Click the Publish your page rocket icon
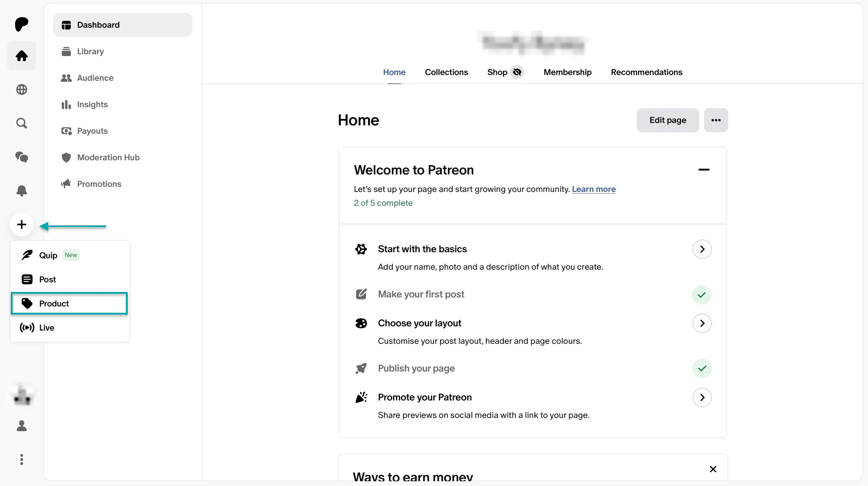Screen dimensions: 868x486 click(361, 368)
